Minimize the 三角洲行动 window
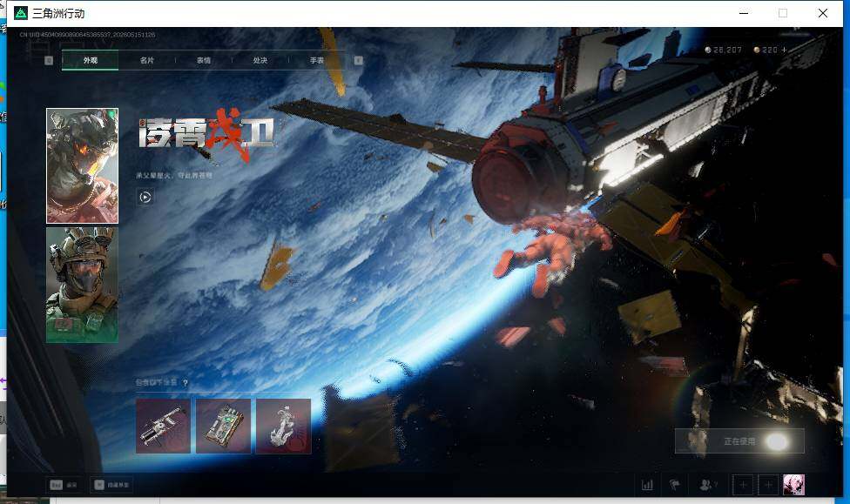The width and height of the screenshot is (850, 504). click(x=744, y=13)
